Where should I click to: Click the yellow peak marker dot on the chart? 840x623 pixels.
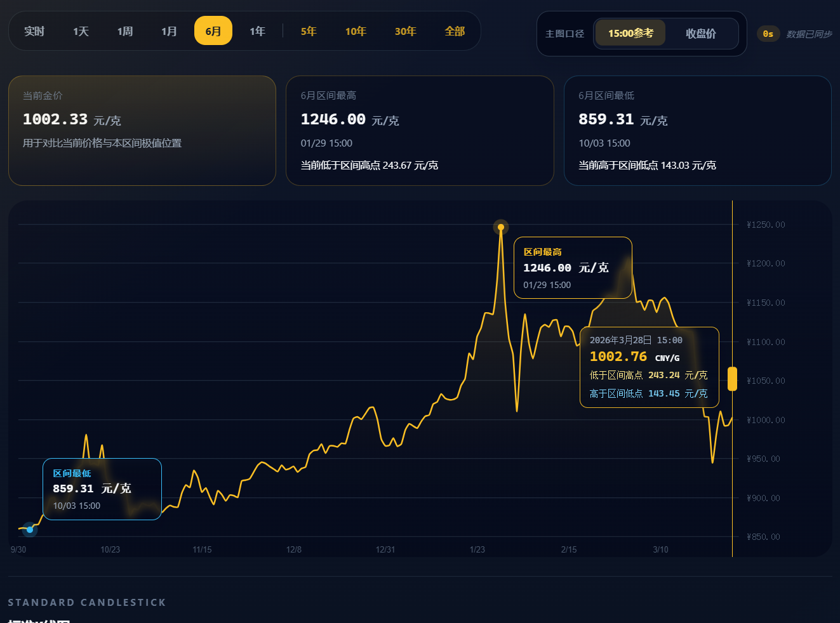500,226
